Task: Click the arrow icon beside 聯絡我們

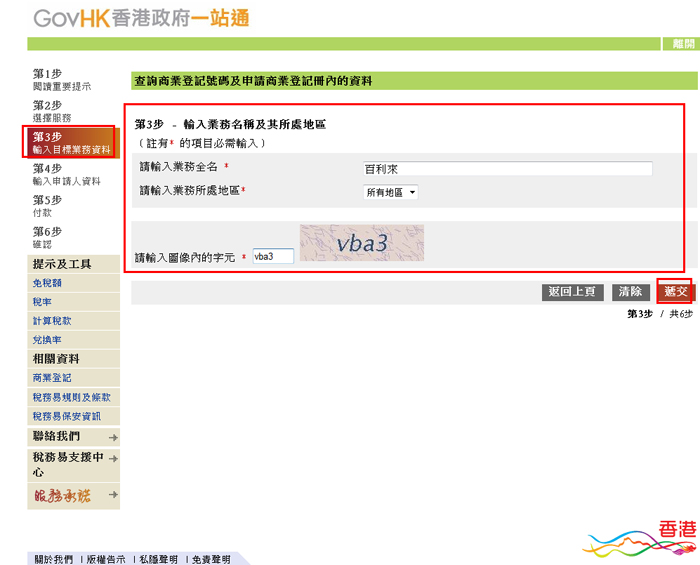Action: (x=113, y=438)
